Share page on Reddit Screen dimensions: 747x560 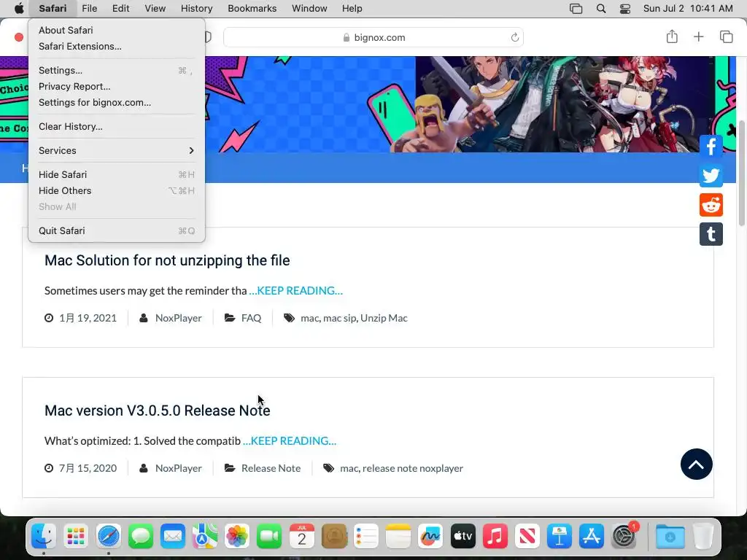tap(711, 205)
